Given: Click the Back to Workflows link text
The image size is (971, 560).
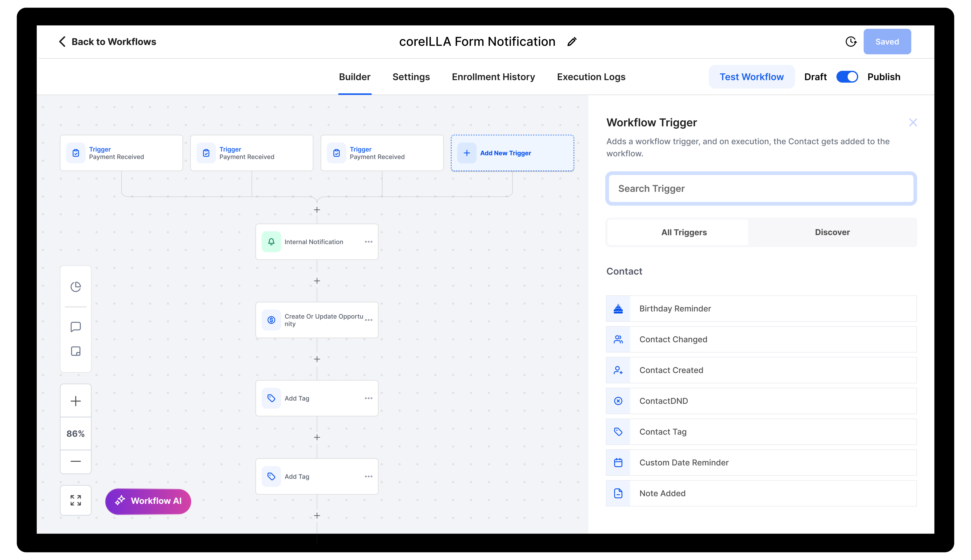Looking at the screenshot, I should pyautogui.click(x=114, y=42).
